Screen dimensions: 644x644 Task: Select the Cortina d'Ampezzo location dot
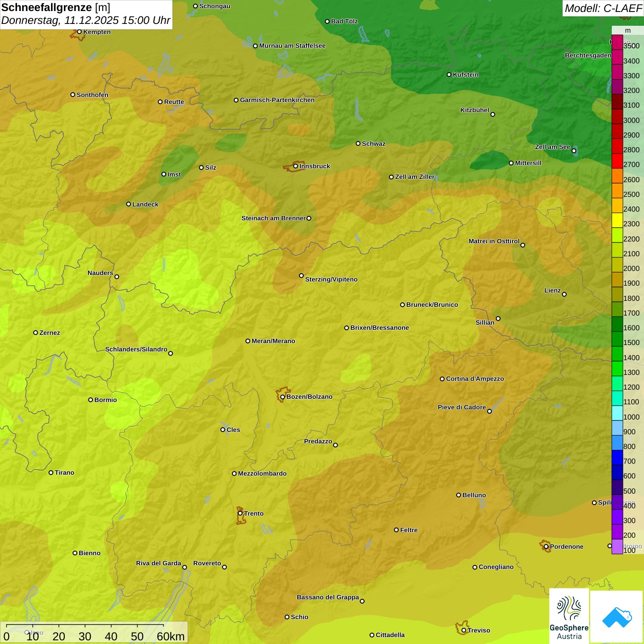pyautogui.click(x=442, y=379)
